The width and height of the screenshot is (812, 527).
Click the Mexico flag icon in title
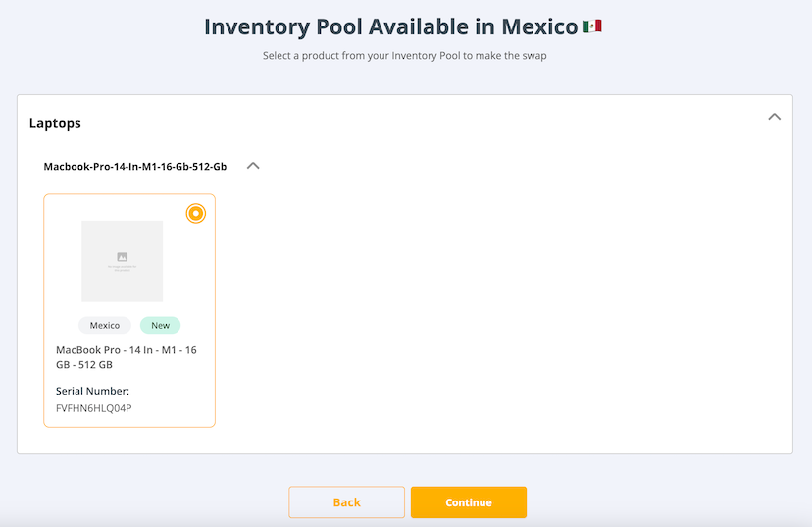point(591,26)
